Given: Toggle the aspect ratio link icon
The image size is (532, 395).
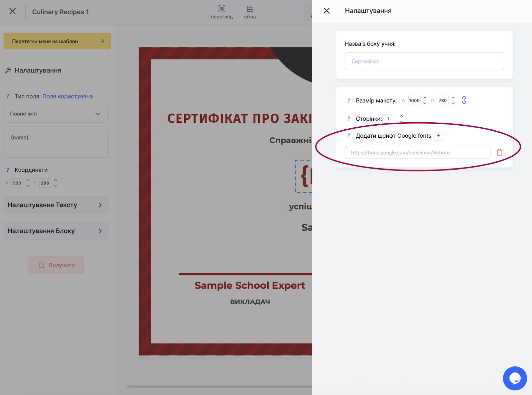Looking at the screenshot, I should 464,100.
